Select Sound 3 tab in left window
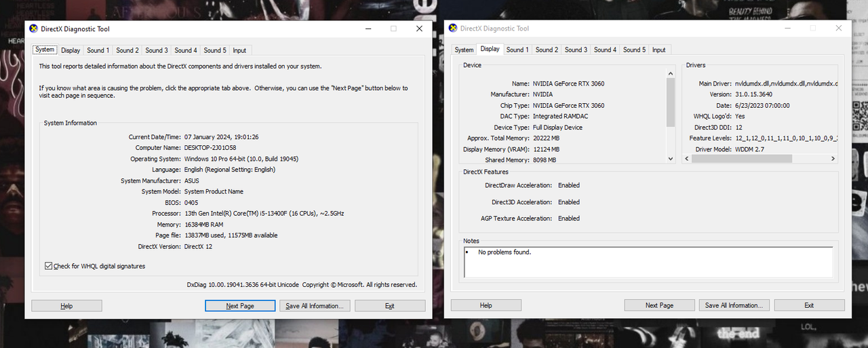The image size is (868, 348). tap(156, 50)
